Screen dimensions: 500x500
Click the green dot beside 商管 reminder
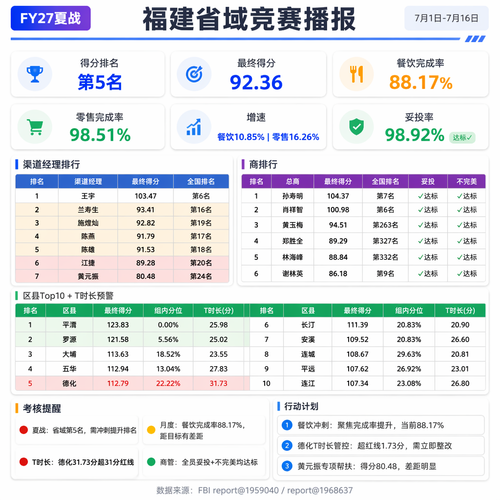tap(151, 462)
